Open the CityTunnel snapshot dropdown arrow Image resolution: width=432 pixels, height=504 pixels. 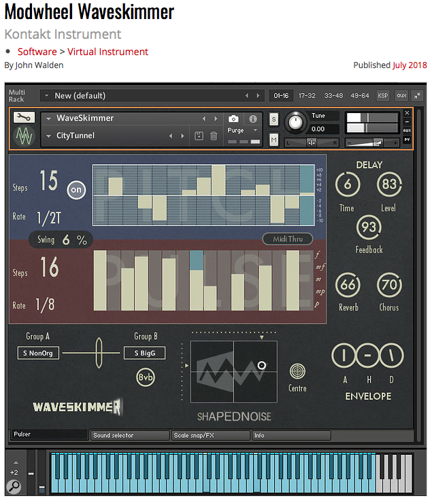[x=48, y=136]
